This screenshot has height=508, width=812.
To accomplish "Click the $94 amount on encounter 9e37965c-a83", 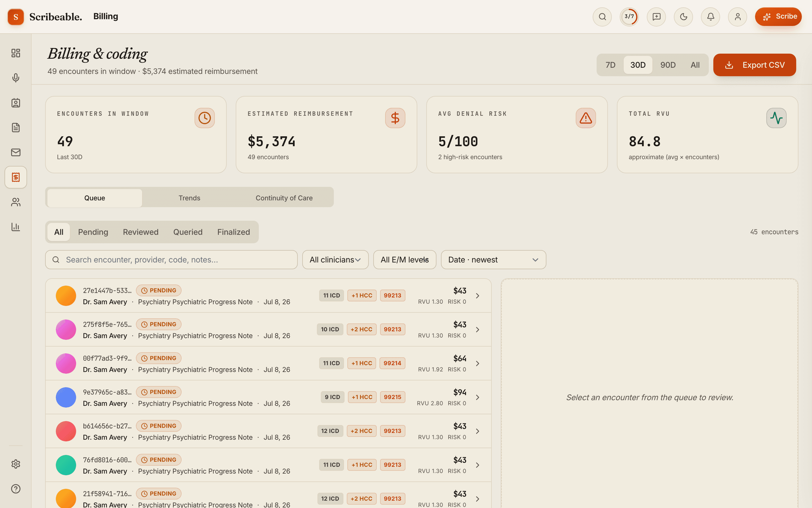I will click(x=460, y=392).
